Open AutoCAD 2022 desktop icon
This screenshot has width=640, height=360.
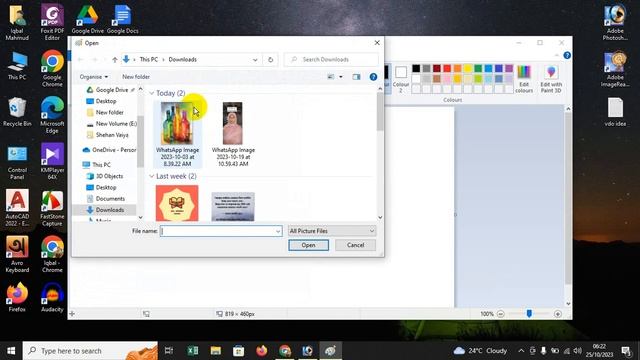(17, 208)
